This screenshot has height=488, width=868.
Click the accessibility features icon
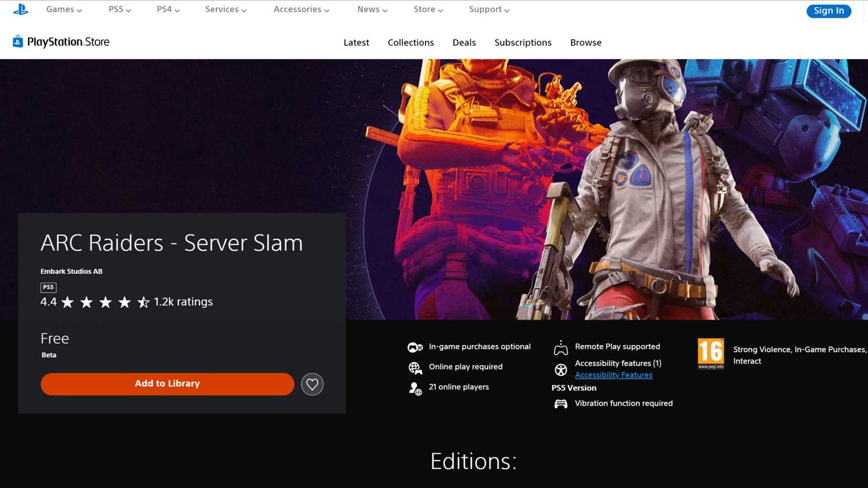(560, 369)
